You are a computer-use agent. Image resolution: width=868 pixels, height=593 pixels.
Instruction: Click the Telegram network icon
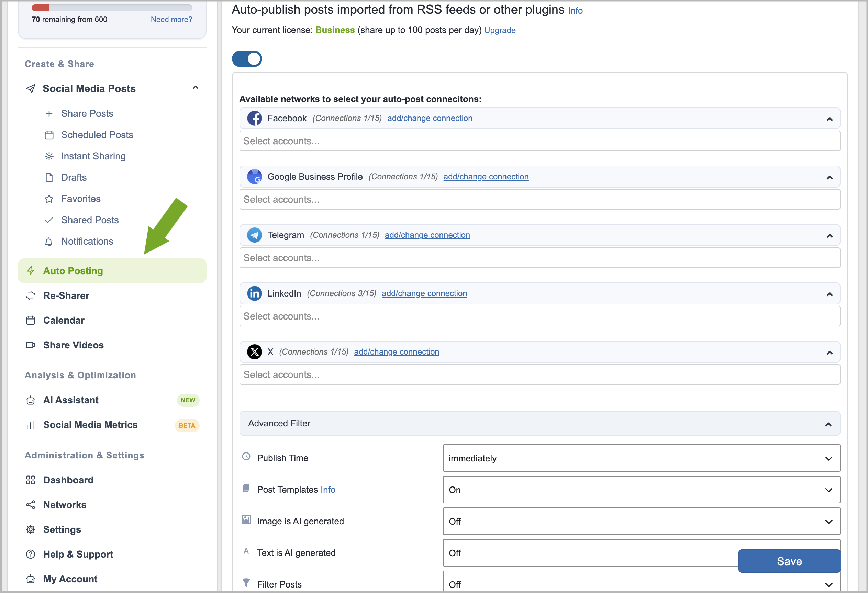pos(254,235)
